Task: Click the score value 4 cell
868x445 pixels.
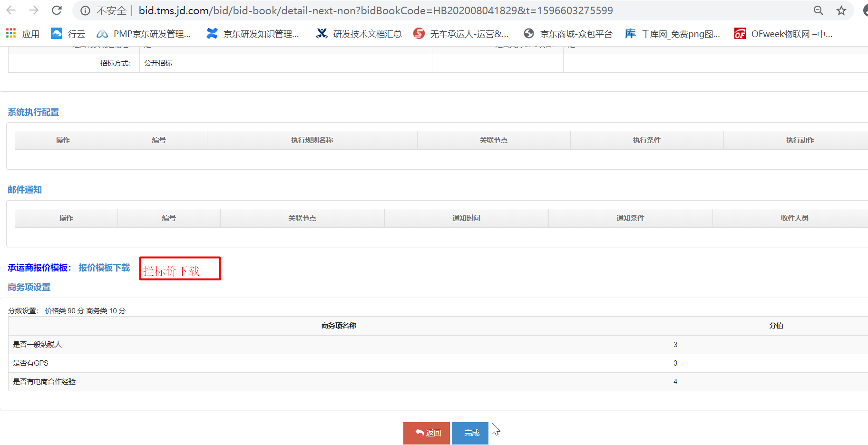Action: click(769, 382)
